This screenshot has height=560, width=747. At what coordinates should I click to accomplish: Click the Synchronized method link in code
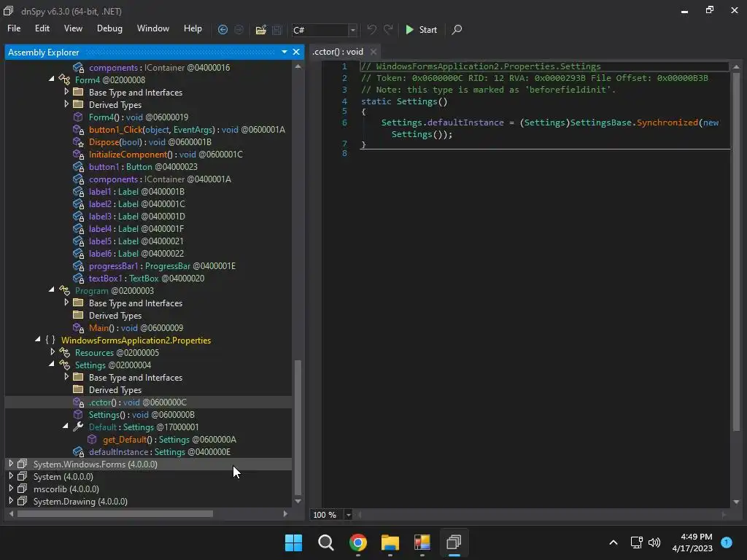coord(667,122)
